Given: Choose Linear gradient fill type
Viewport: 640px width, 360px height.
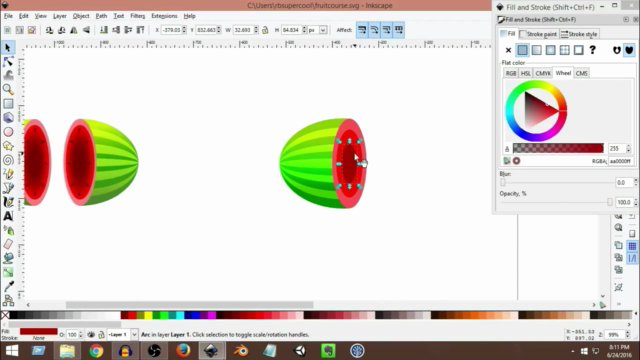Looking at the screenshot, I should click(536, 50).
